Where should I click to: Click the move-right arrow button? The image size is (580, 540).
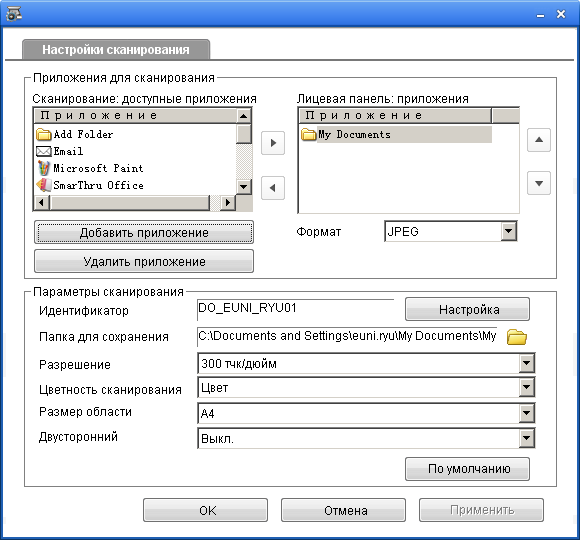click(x=273, y=143)
